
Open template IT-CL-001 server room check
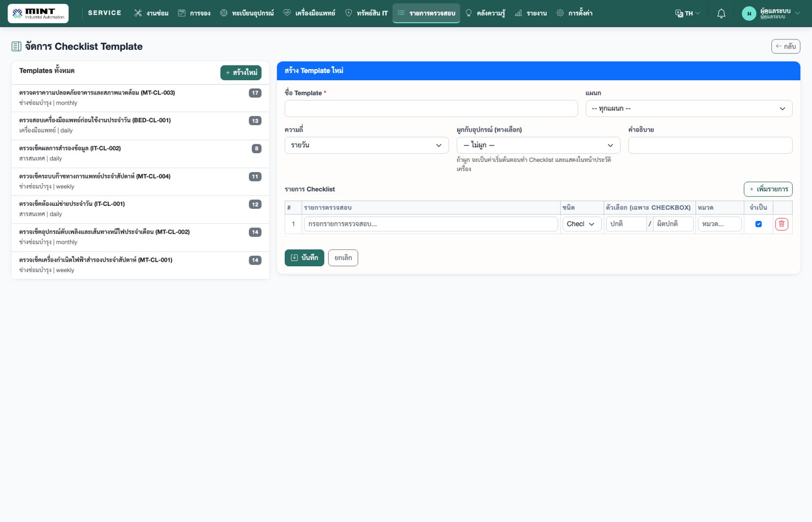coord(140,209)
